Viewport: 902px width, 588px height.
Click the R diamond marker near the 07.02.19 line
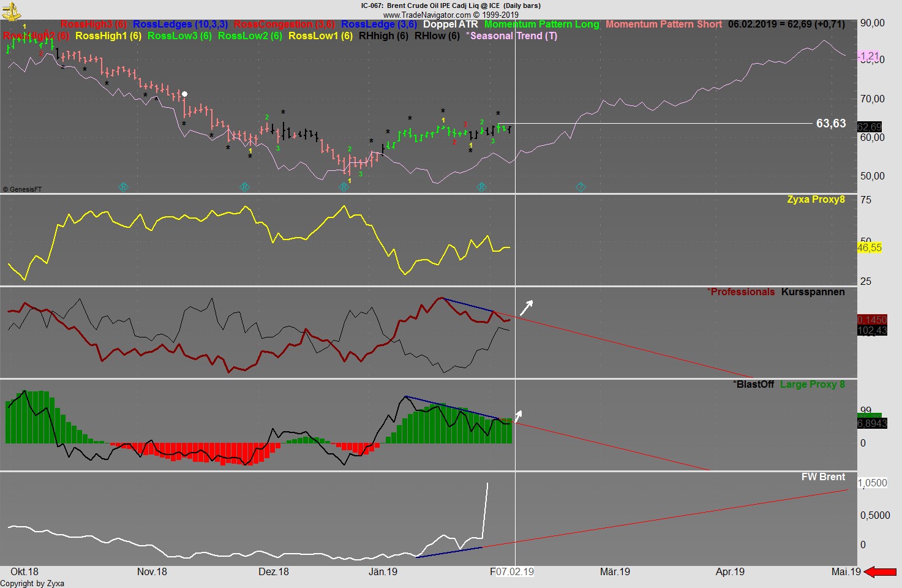(x=481, y=187)
